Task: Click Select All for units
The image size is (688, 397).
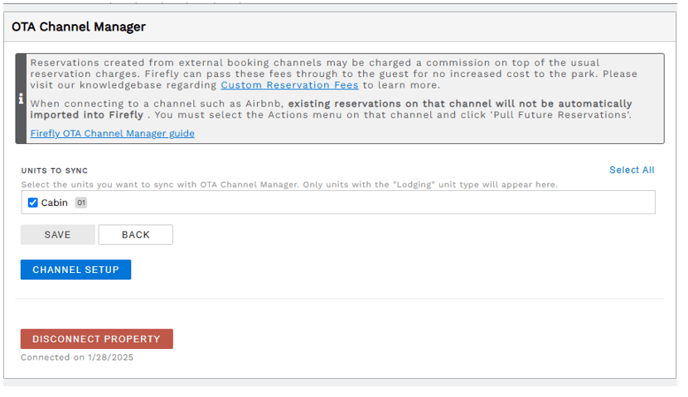Action: (x=631, y=170)
